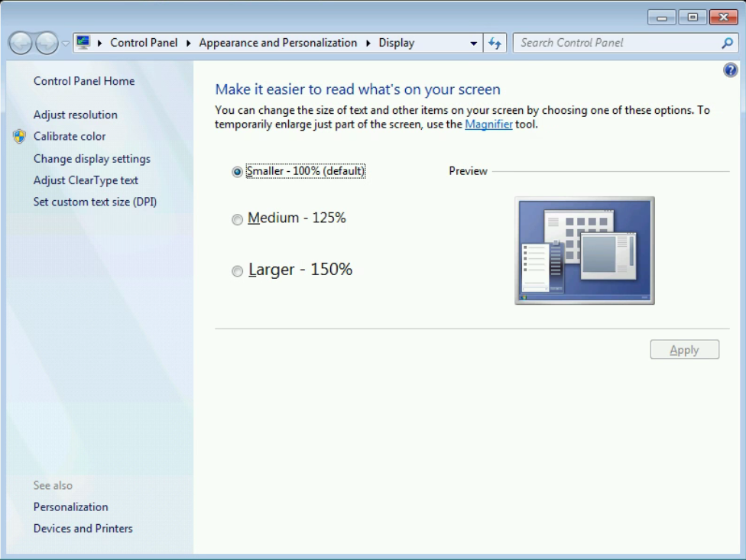Select Medium - 125% option
This screenshot has width=746, height=560.
(289, 218)
